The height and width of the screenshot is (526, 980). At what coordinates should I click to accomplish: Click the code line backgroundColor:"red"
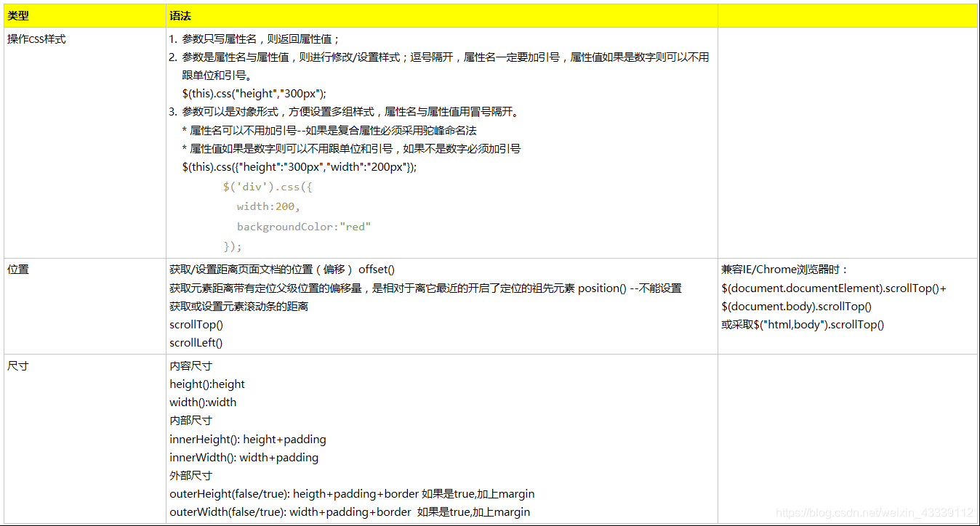point(304,227)
